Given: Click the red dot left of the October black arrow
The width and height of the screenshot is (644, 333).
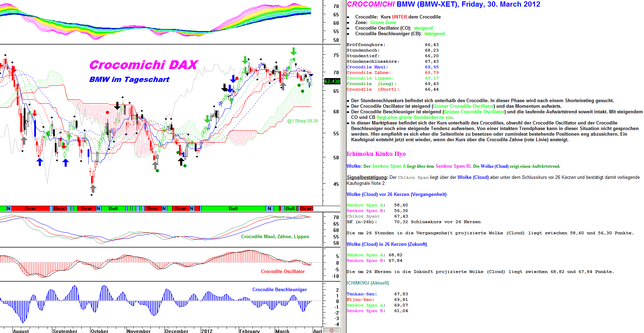Looking at the screenshot, I should click(x=108, y=112).
